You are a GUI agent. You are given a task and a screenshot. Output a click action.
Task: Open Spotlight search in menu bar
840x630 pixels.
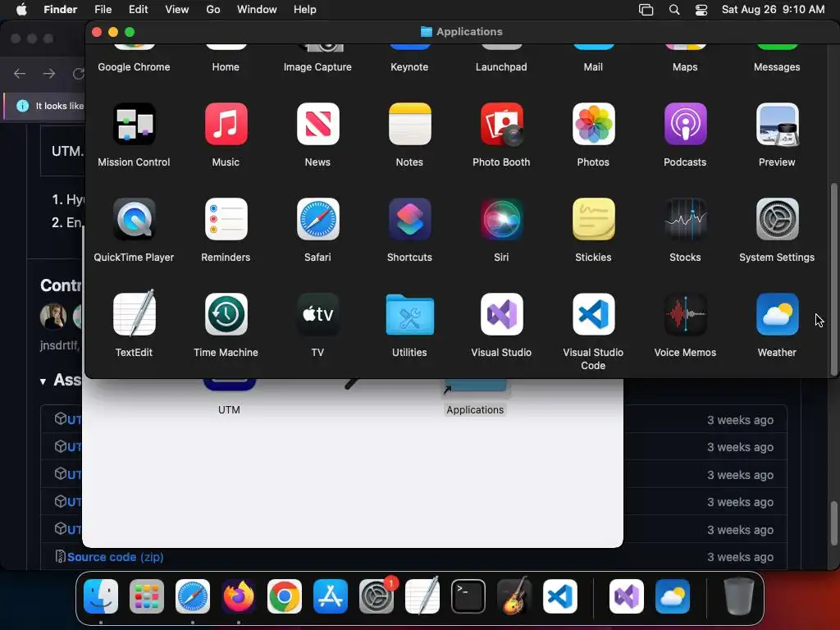674,10
